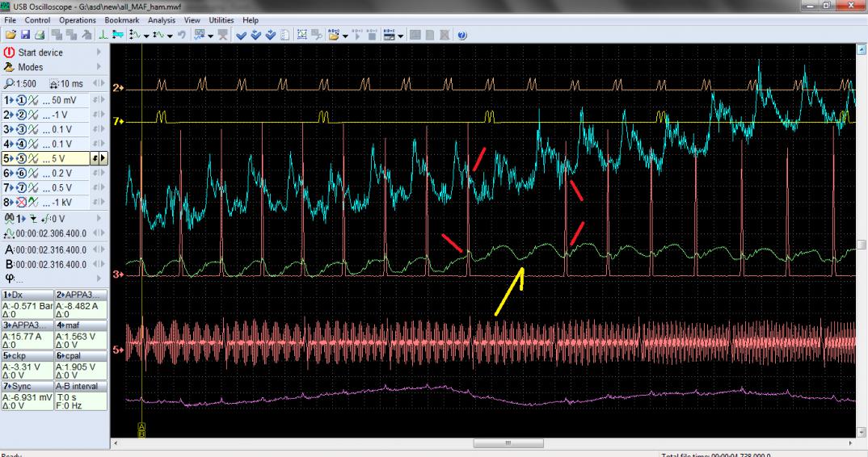The height and width of the screenshot is (457, 868).
Task: Open a waveform file with folder icon
Action: point(11,35)
